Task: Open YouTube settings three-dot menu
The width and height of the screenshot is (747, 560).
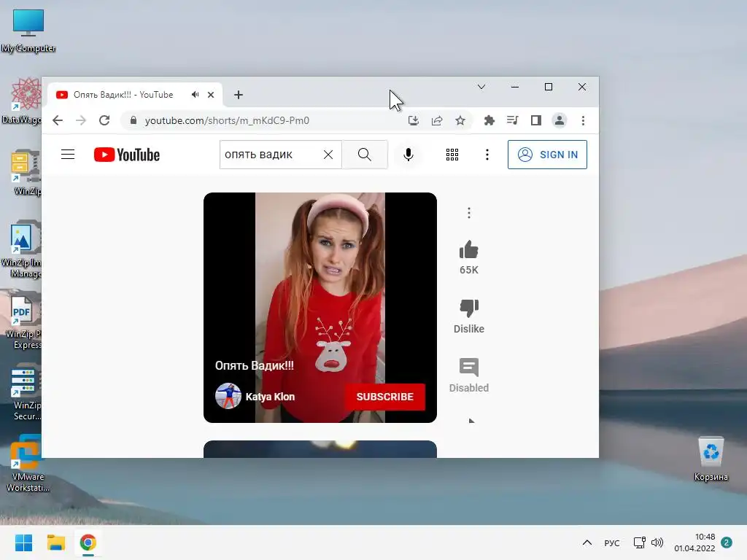Action: click(x=487, y=155)
